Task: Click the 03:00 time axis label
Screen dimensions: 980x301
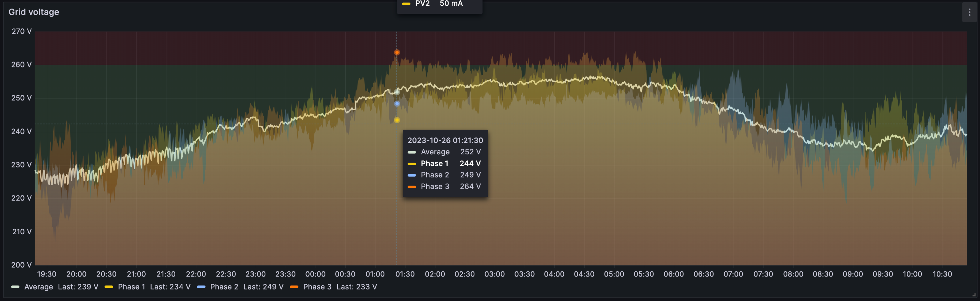Action: point(494,274)
